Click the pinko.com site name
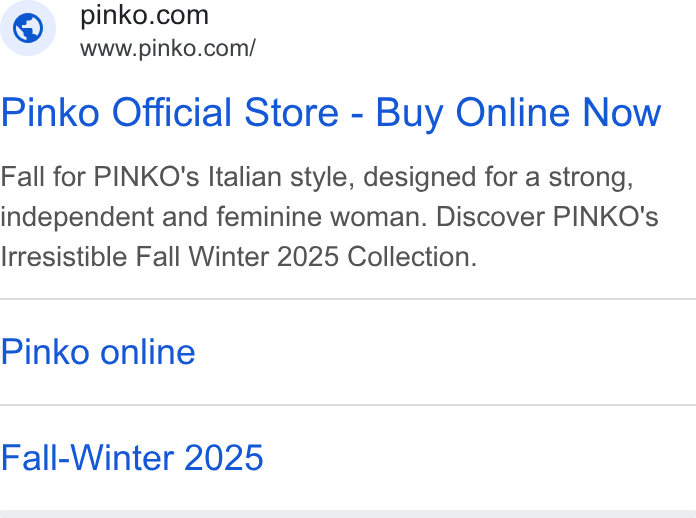This screenshot has height=518, width=696. click(x=144, y=16)
